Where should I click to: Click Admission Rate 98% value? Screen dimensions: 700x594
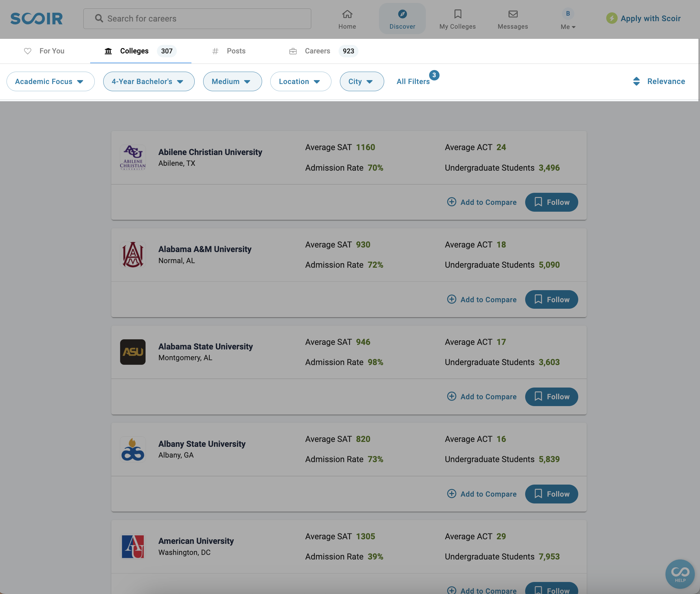[375, 362]
